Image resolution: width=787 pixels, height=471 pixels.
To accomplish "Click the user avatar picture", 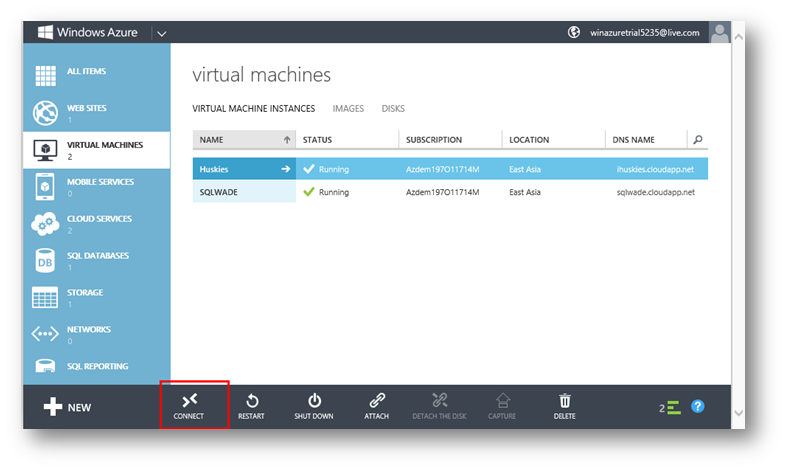I will tap(719, 32).
